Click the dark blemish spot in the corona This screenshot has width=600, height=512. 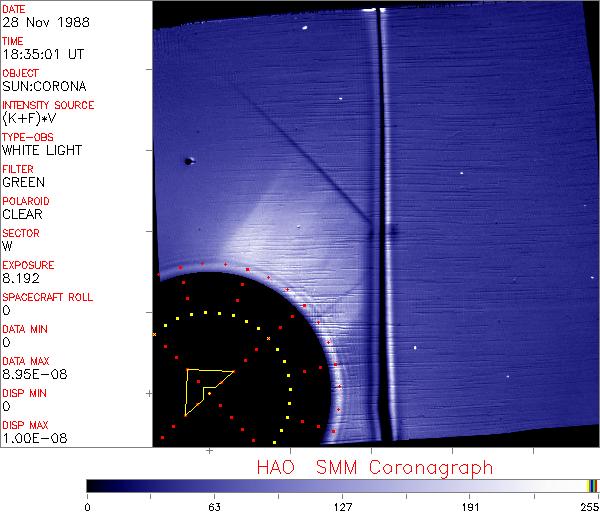pyautogui.click(x=189, y=160)
